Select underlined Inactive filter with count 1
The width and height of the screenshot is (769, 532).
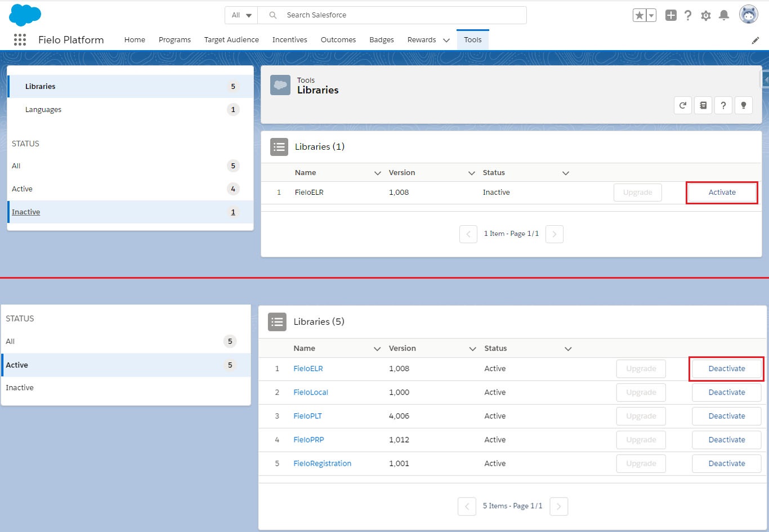click(x=131, y=212)
